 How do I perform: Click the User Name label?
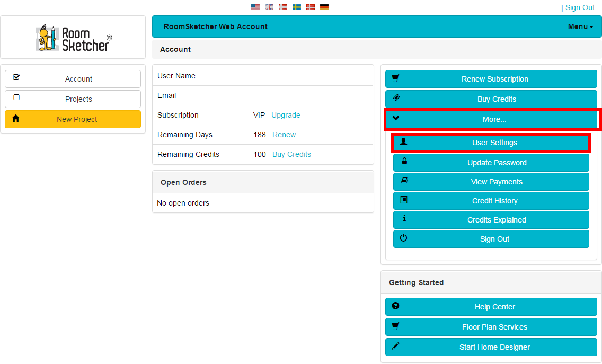point(176,76)
